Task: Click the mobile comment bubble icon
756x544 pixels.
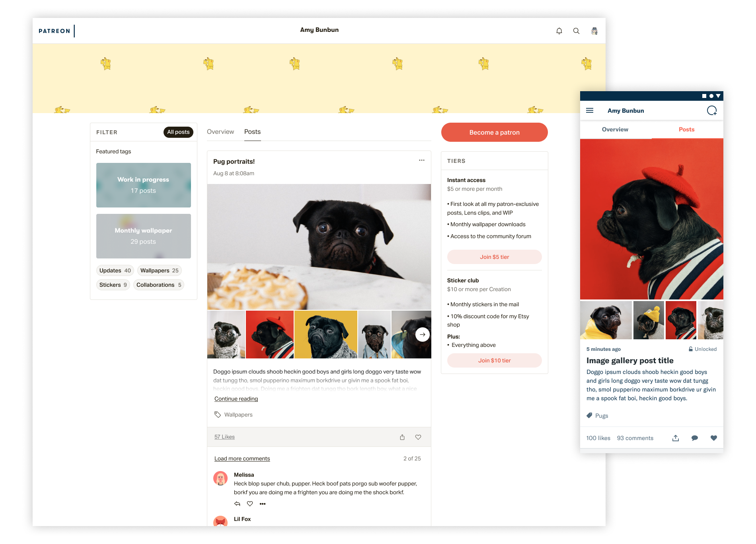Action: (x=695, y=438)
